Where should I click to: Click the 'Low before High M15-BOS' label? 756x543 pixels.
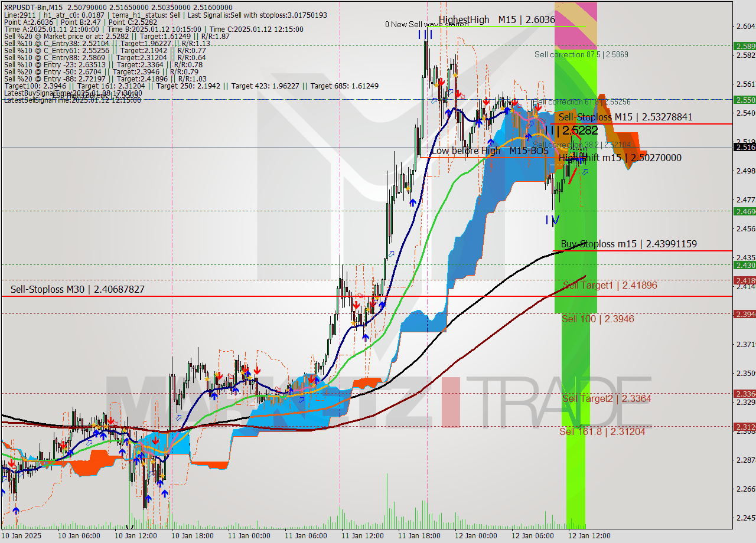tap(490, 151)
